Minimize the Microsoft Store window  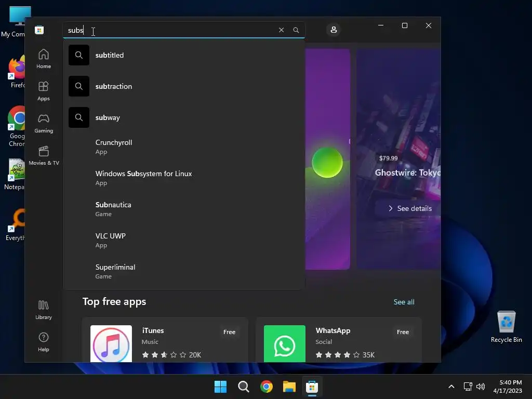[381, 25]
